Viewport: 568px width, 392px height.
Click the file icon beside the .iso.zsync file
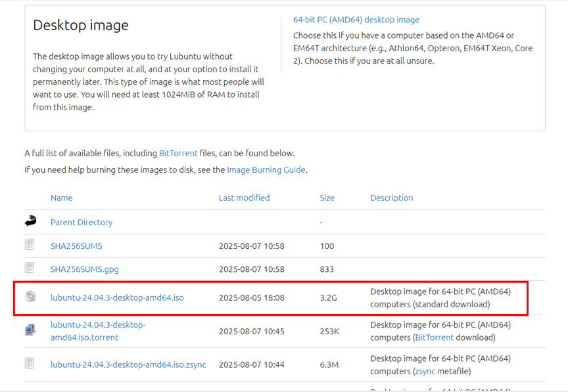[x=30, y=363]
